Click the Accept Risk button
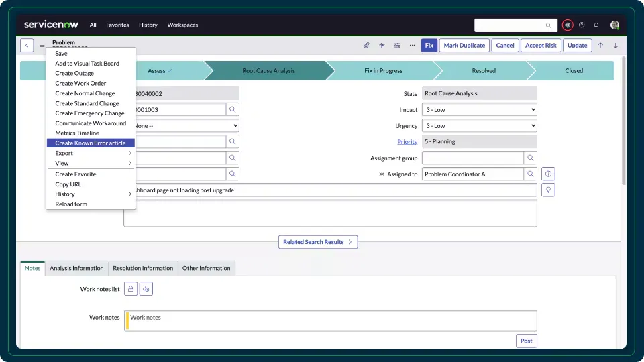 [x=540, y=46]
